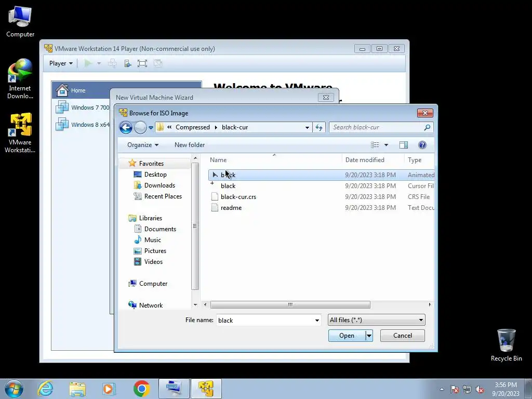The width and height of the screenshot is (532, 399).
Task: Open Windows Media Player from taskbar
Action: (x=109, y=389)
